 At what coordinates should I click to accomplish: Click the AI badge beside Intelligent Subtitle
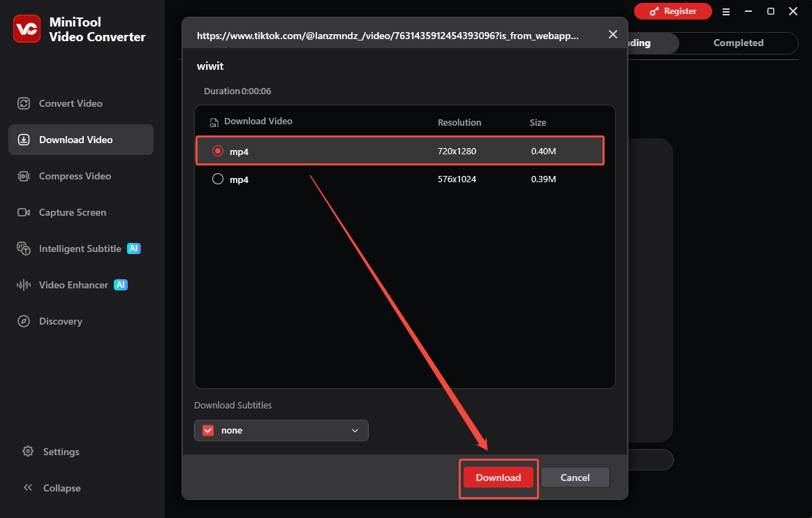click(x=133, y=249)
